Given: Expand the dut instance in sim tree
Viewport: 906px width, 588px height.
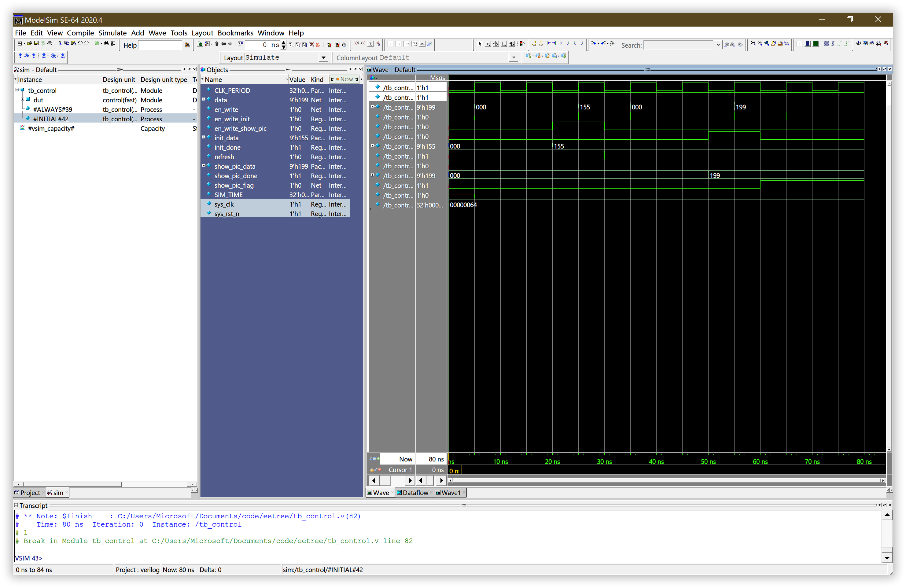Looking at the screenshot, I should (x=22, y=100).
